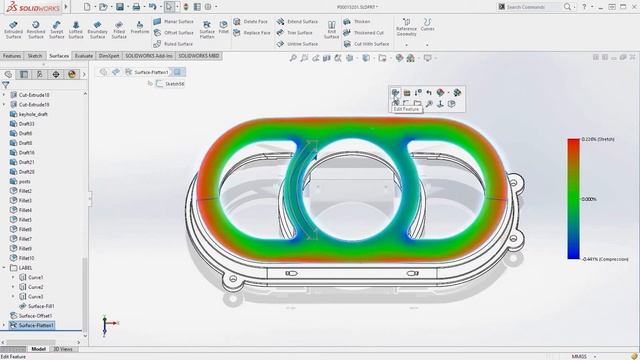This screenshot has height=360, width=640.
Task: Collapse the LABEL folder
Action: (x=4, y=268)
